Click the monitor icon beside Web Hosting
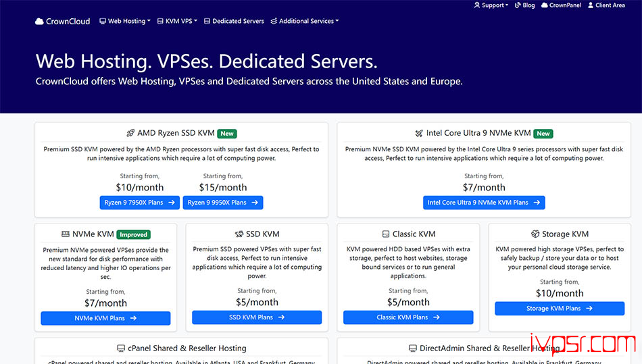642x364 pixels. [x=103, y=21]
